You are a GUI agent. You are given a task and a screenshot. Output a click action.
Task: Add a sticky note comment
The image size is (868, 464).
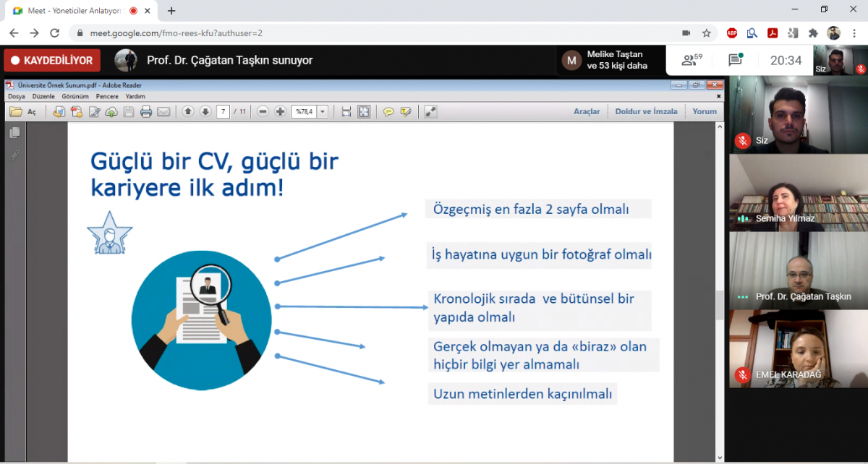388,111
